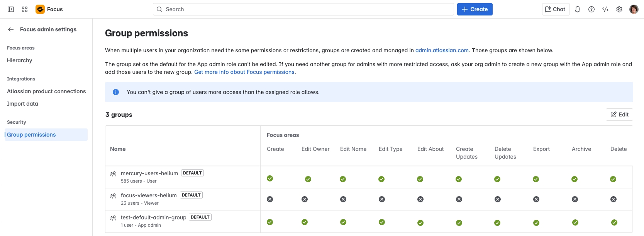This screenshot has height=236, width=644.
Task: Click the Focus logo icon
Action: [x=40, y=9]
